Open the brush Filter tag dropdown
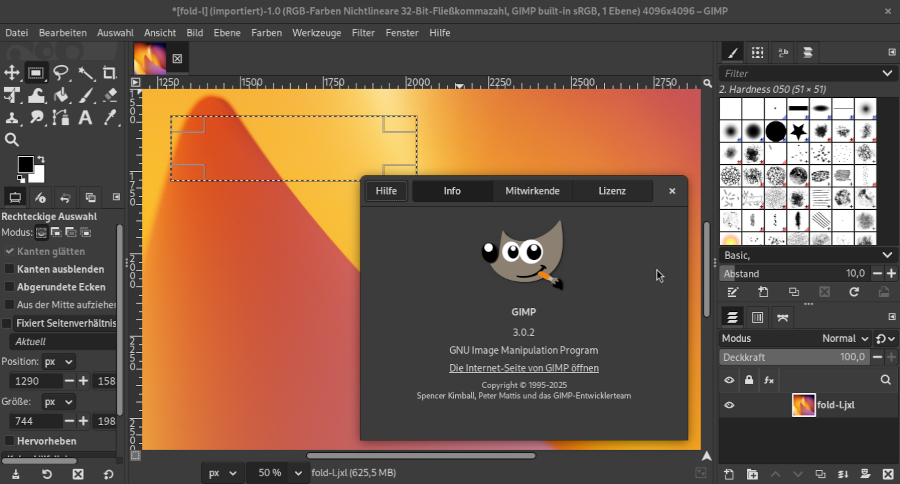The image size is (900, 484). (887, 73)
